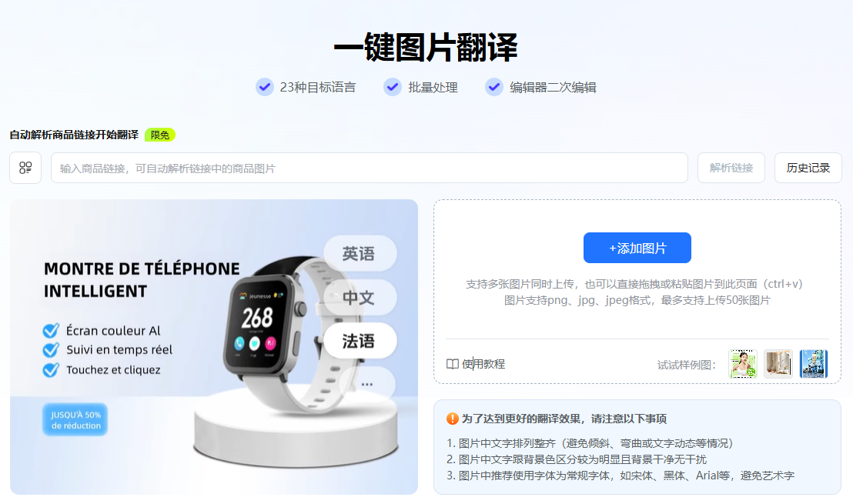Click the 解析链接 button

click(x=731, y=168)
